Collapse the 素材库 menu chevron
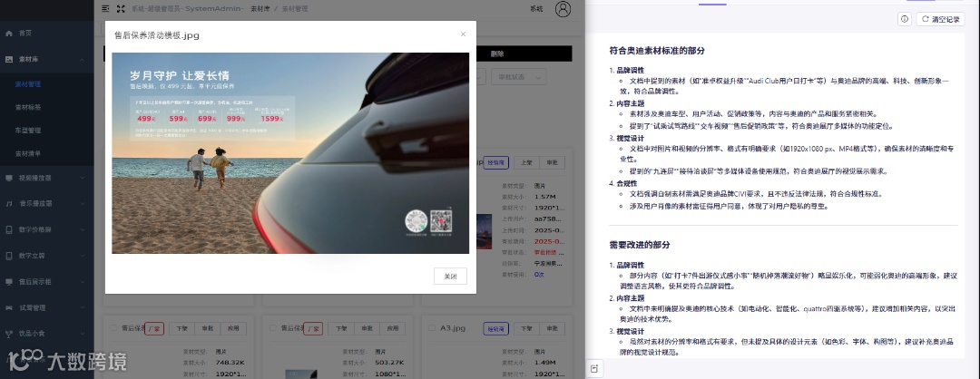The image size is (980, 379). 83,59
